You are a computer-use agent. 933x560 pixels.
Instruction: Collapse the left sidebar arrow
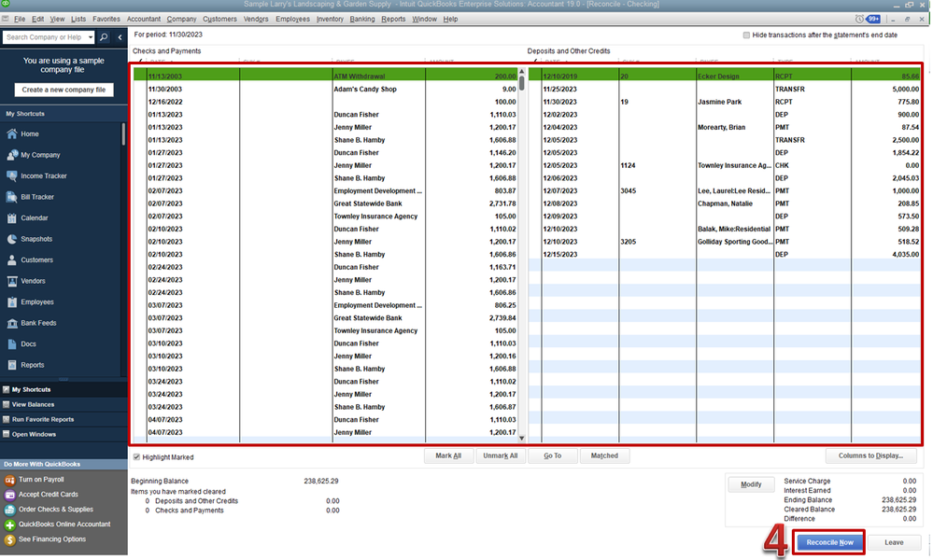pos(120,36)
